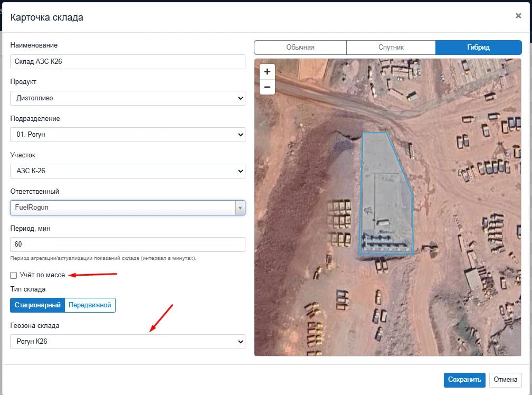This screenshot has height=395, width=532.
Task: Save the warehouse card with Сохранить
Action: click(x=464, y=380)
